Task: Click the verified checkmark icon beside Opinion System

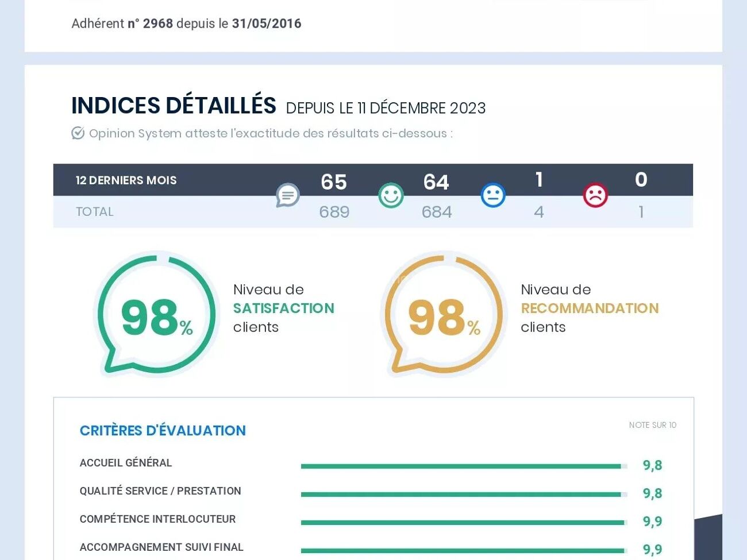Action: [78, 133]
